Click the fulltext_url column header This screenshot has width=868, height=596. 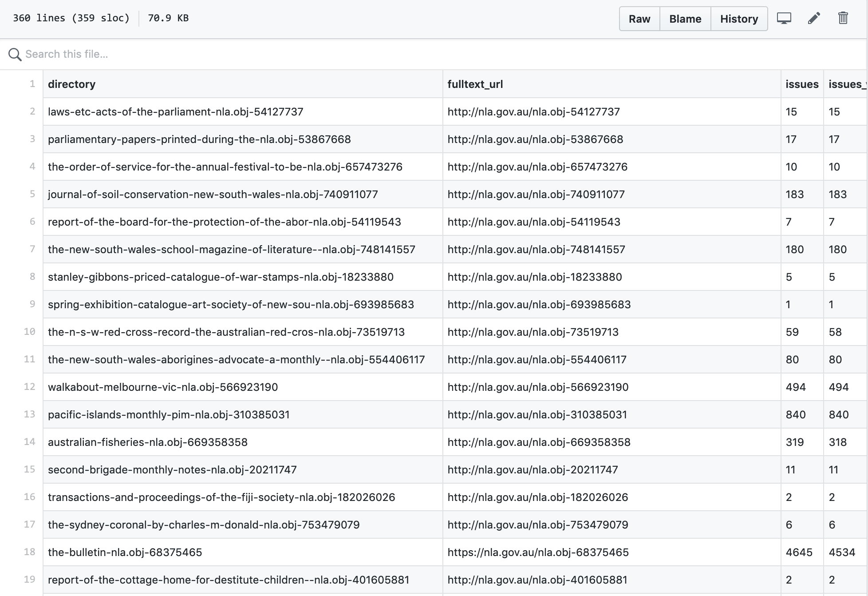click(x=475, y=84)
